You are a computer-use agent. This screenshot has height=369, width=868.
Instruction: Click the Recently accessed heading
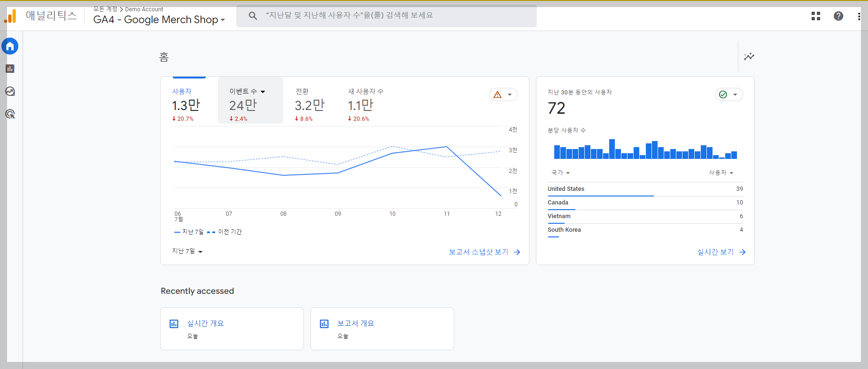tap(197, 291)
